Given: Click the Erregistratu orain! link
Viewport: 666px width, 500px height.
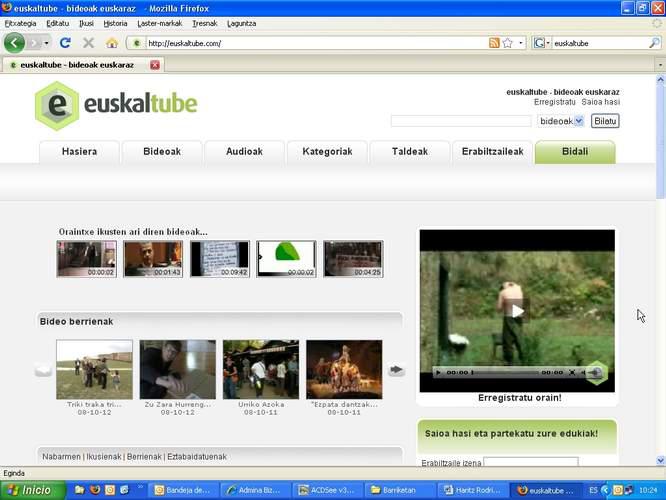Looking at the screenshot, I should [519, 398].
